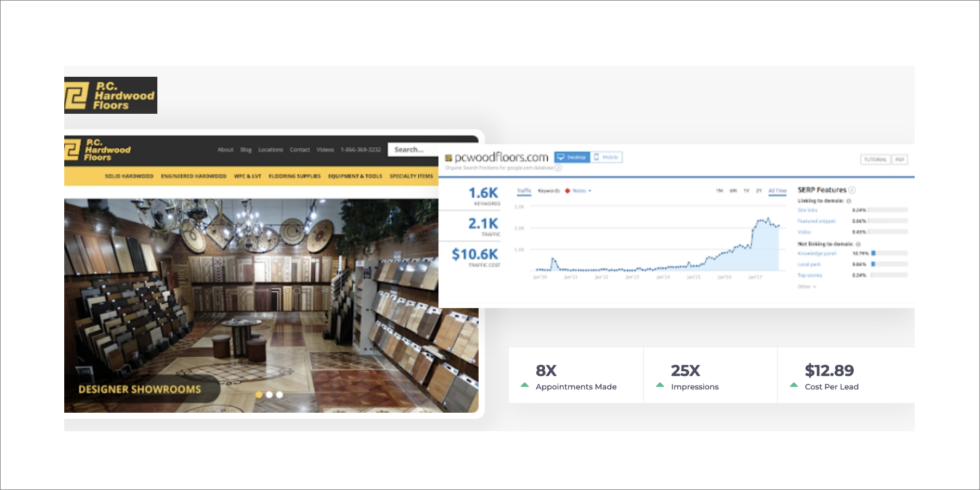Image resolution: width=980 pixels, height=490 pixels.
Task: Set chart range to 1Y
Action: click(746, 191)
